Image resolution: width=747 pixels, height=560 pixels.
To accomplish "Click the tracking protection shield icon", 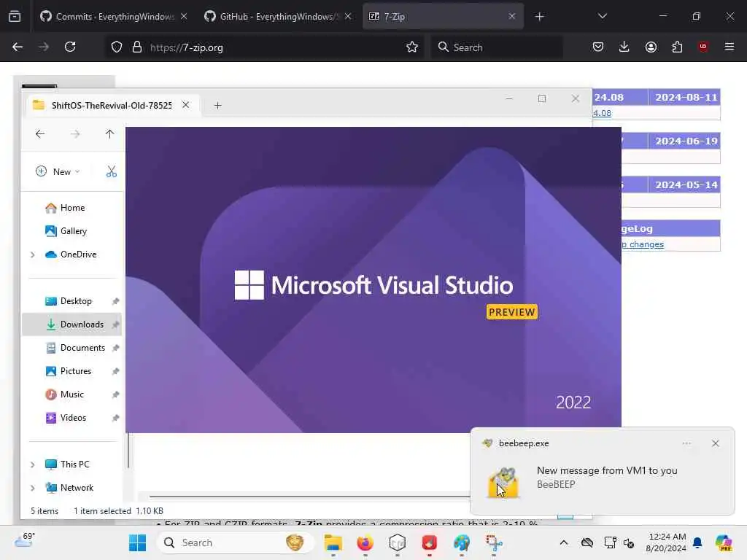I will tap(117, 47).
